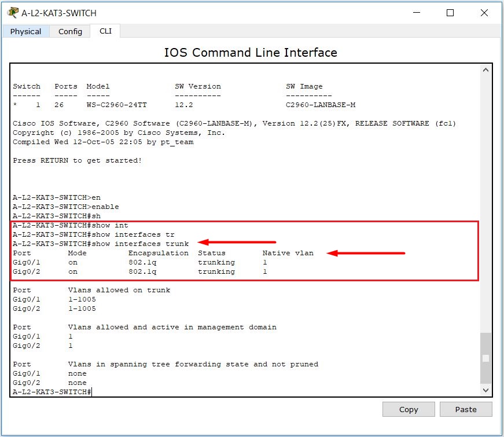
Task: Click the final A-L2-KAT3-SWITCH# prompt line
Action: (51, 392)
